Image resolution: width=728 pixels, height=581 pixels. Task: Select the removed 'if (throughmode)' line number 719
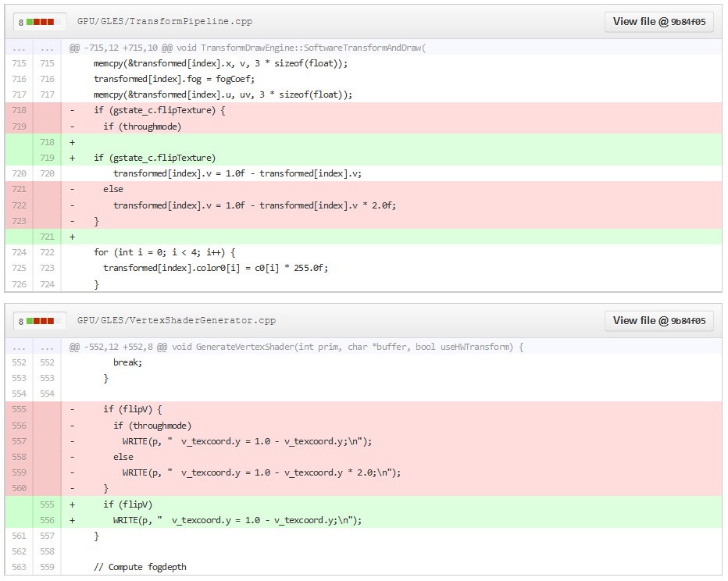coord(20,127)
